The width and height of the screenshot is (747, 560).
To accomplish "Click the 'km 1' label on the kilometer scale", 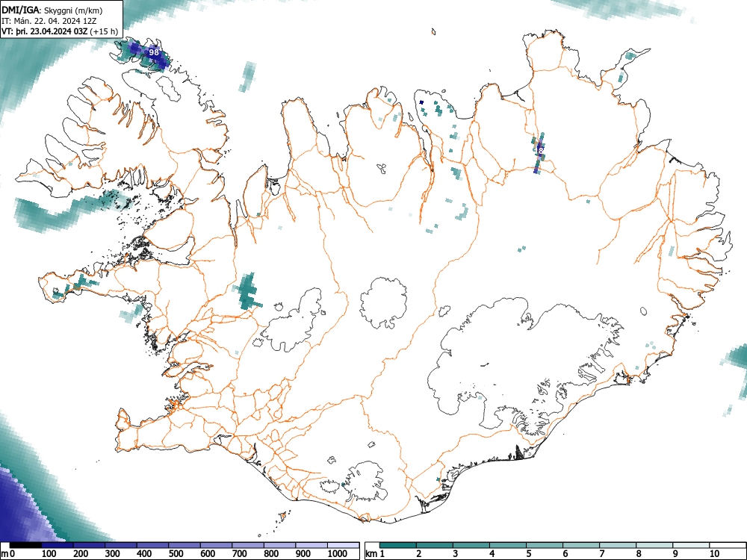I will coord(376,554).
